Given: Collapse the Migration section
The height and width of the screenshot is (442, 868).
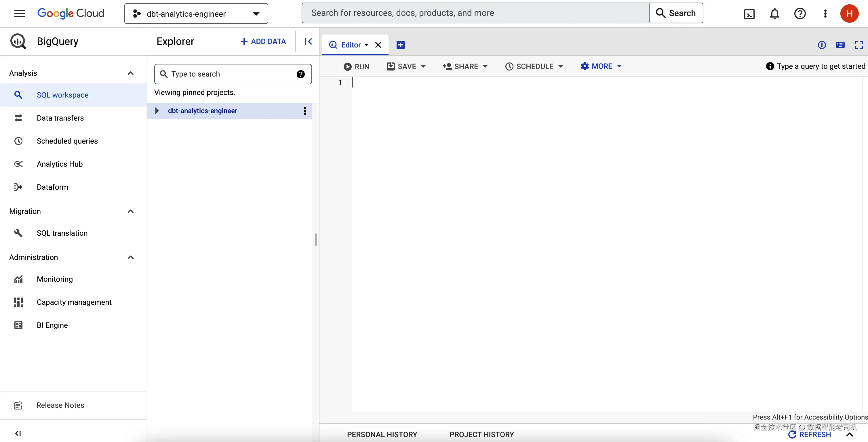Looking at the screenshot, I should pyautogui.click(x=131, y=211).
